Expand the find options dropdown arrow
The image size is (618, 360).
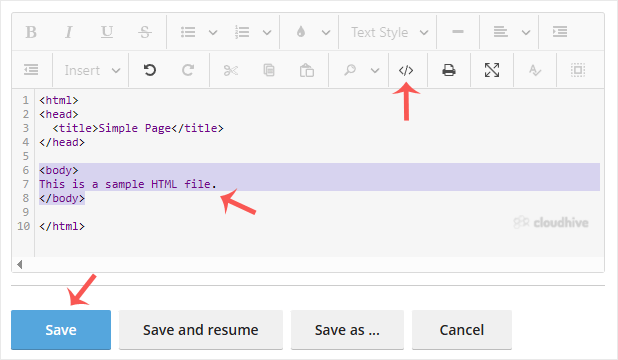pos(375,71)
